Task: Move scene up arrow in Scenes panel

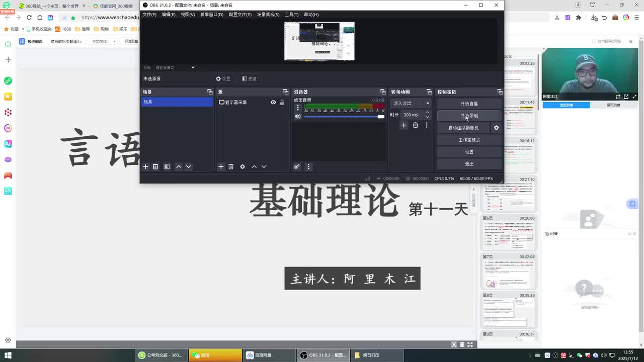Action: point(179,166)
